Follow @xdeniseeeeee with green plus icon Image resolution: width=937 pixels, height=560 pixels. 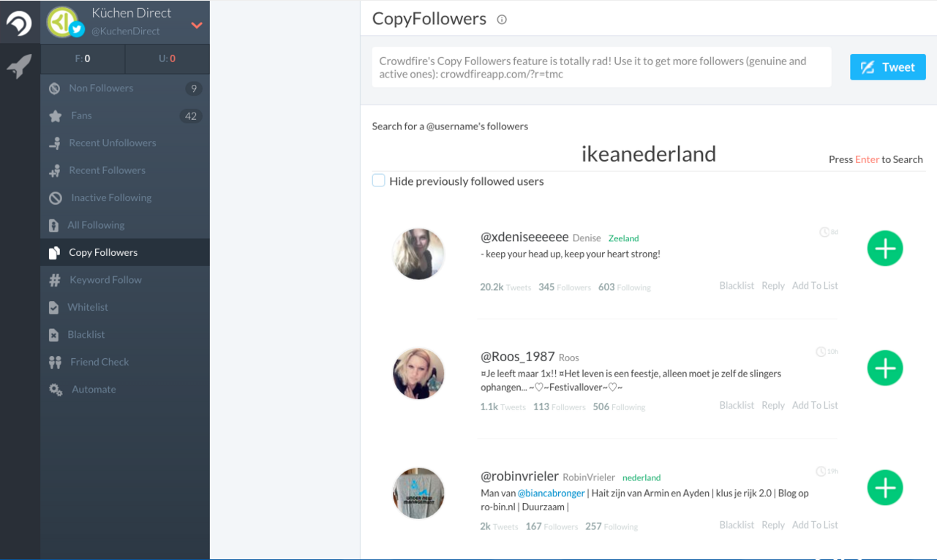point(885,249)
